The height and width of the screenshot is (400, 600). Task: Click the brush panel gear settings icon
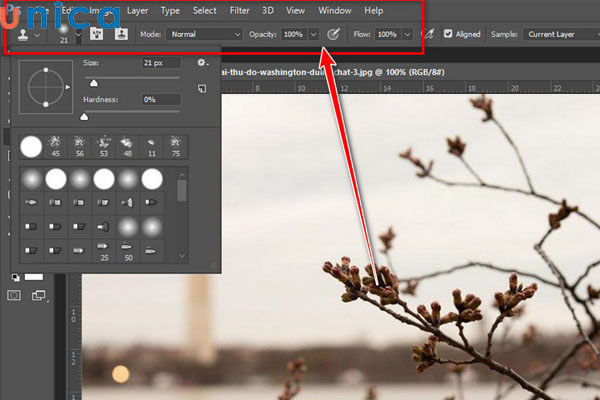coord(201,64)
